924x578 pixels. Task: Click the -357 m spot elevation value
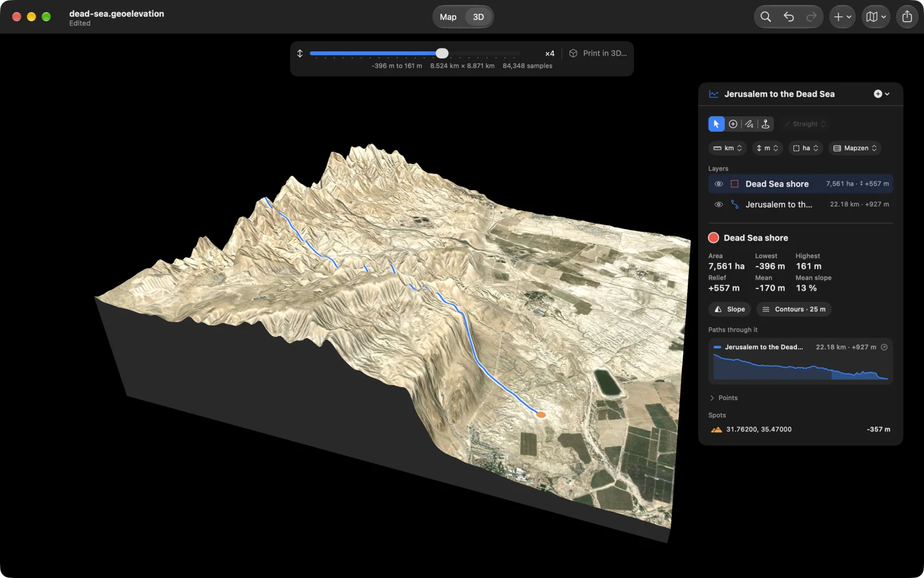pos(878,429)
